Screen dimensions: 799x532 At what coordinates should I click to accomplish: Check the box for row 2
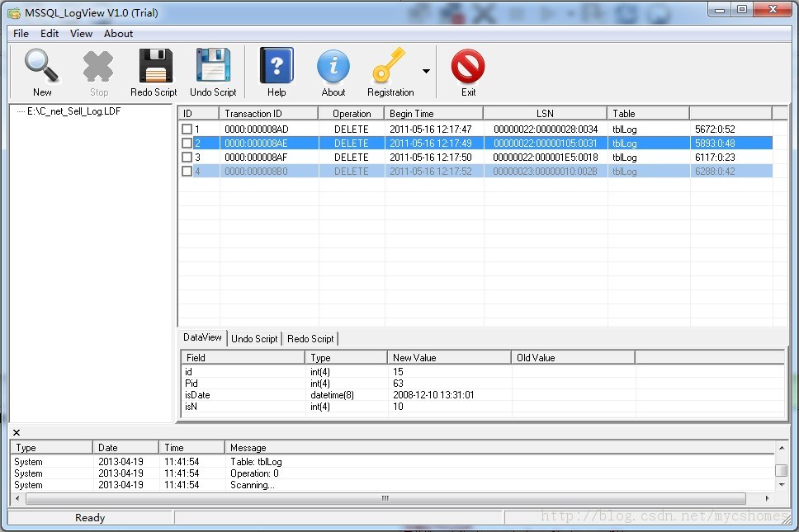187,143
